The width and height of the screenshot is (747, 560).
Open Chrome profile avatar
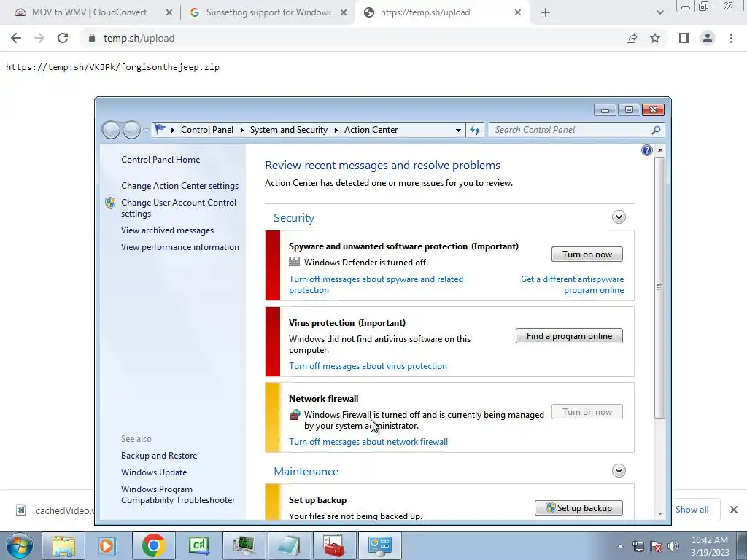pyautogui.click(x=708, y=38)
